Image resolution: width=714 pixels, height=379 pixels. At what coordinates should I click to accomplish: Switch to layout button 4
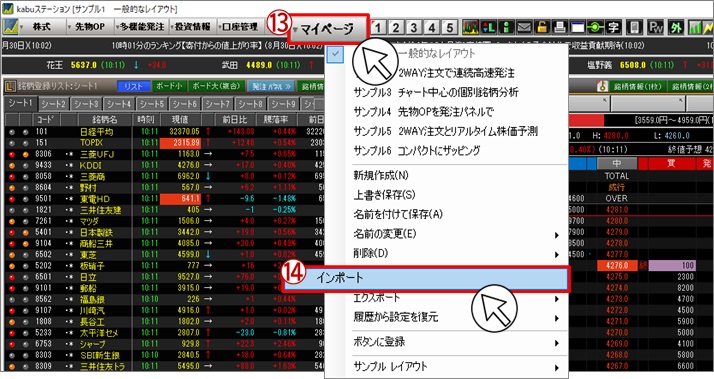click(x=432, y=27)
